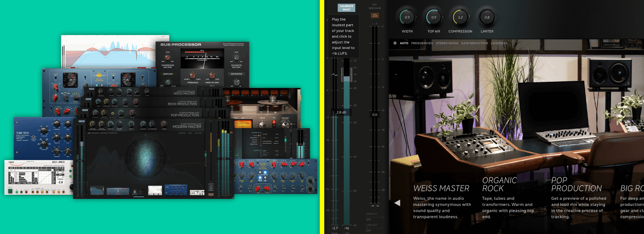The image size is (644, 234).
Task: Select the Auto visualizer tab
Action: click(x=404, y=43)
